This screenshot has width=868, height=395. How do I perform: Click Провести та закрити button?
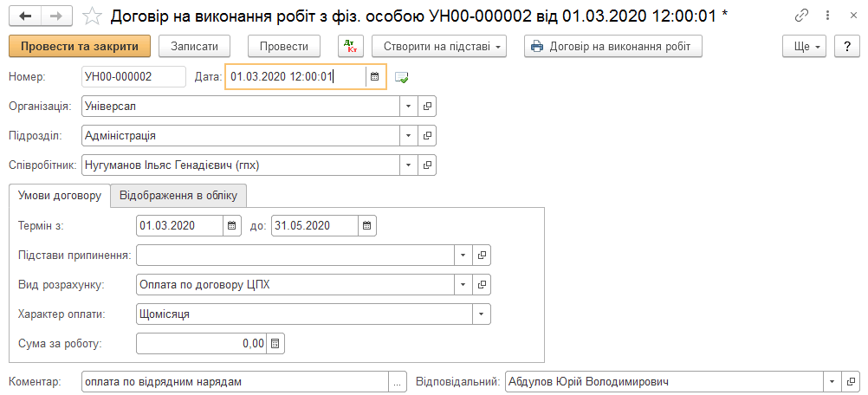pyautogui.click(x=80, y=47)
